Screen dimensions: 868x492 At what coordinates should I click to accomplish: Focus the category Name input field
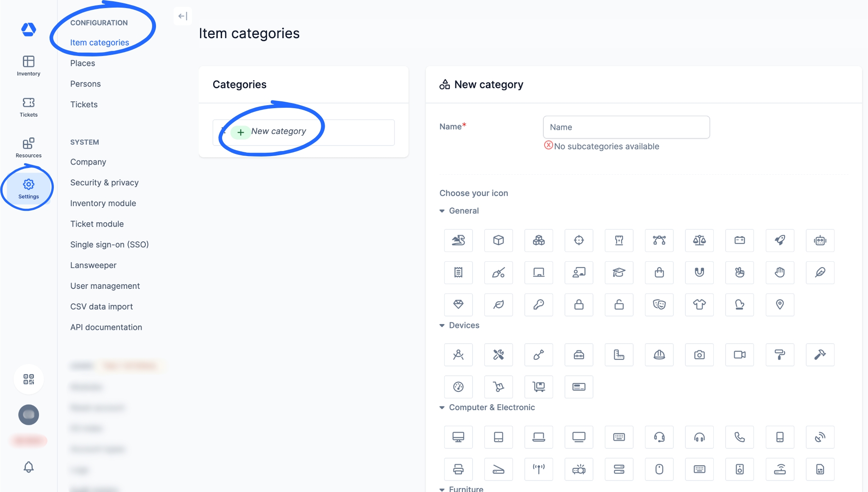tap(626, 127)
